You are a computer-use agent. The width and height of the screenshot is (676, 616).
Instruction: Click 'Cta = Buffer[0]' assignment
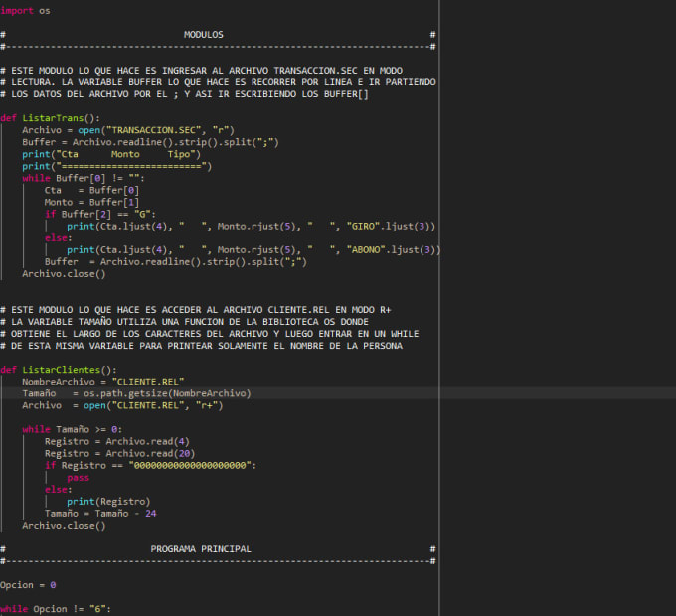coord(91,190)
